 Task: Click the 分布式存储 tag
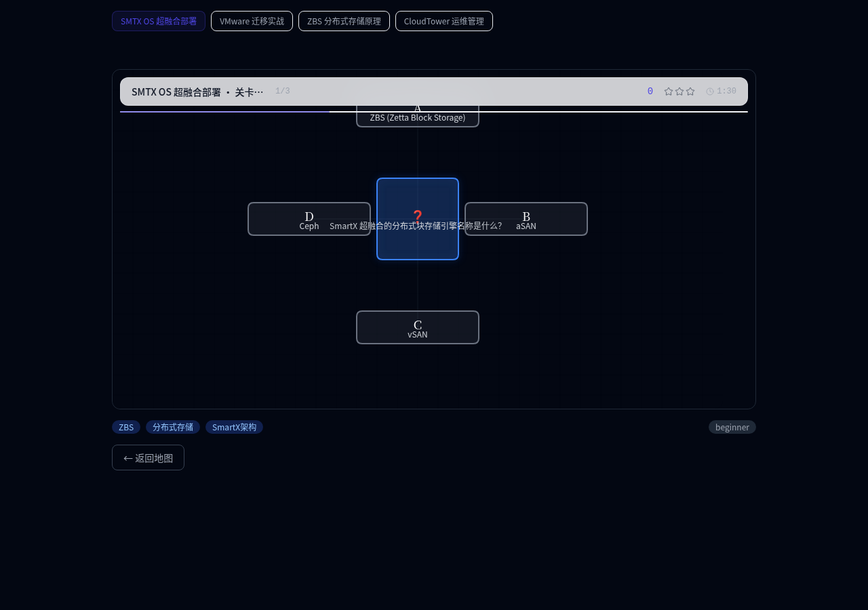[173, 427]
